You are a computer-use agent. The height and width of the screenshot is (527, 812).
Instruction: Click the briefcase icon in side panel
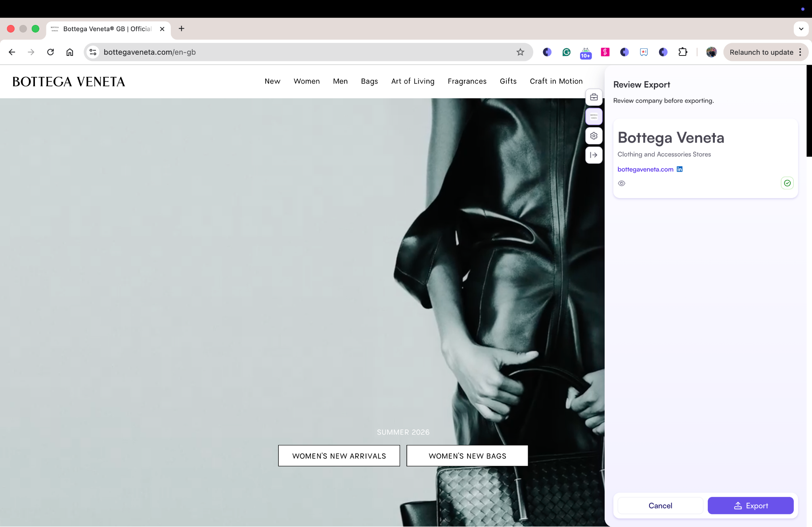click(594, 97)
